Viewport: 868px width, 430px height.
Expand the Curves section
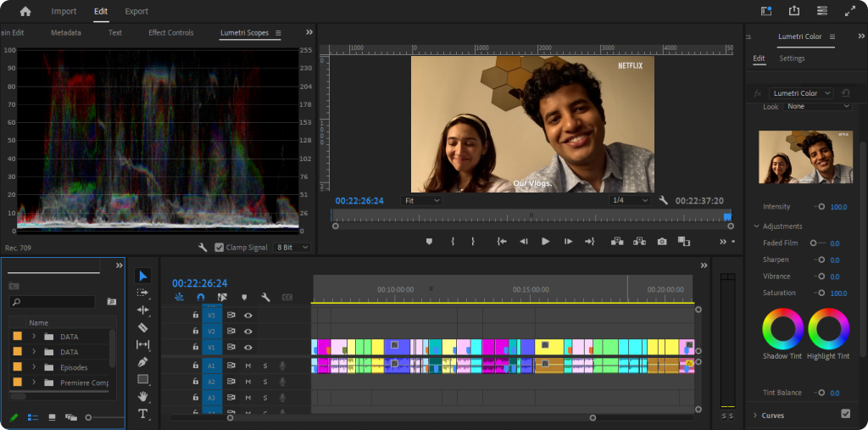point(755,416)
